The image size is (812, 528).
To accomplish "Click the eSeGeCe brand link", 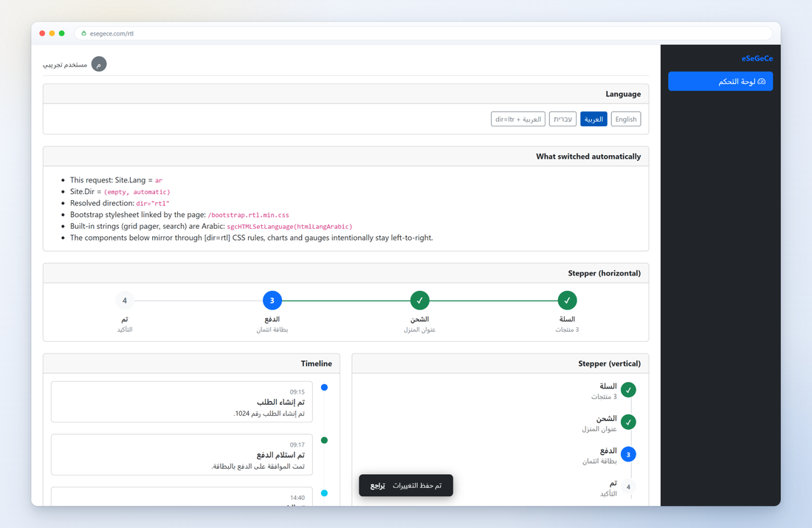I will pyautogui.click(x=757, y=58).
